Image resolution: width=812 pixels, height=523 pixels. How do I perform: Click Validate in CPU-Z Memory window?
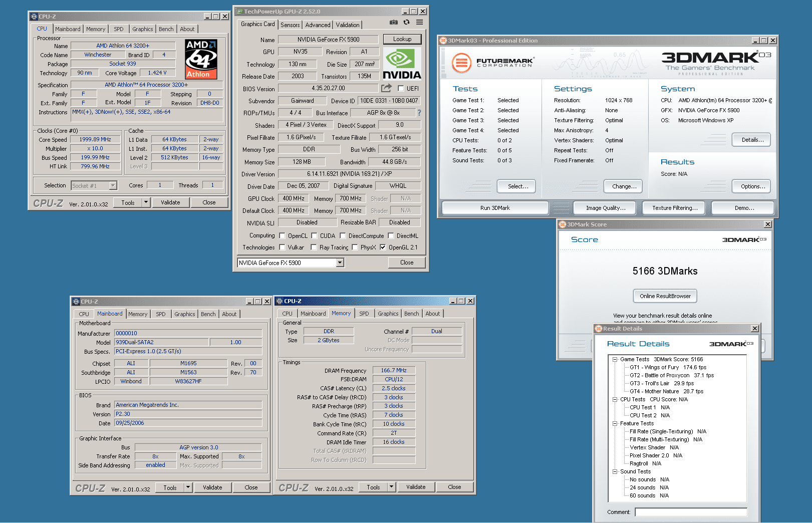[x=416, y=487]
